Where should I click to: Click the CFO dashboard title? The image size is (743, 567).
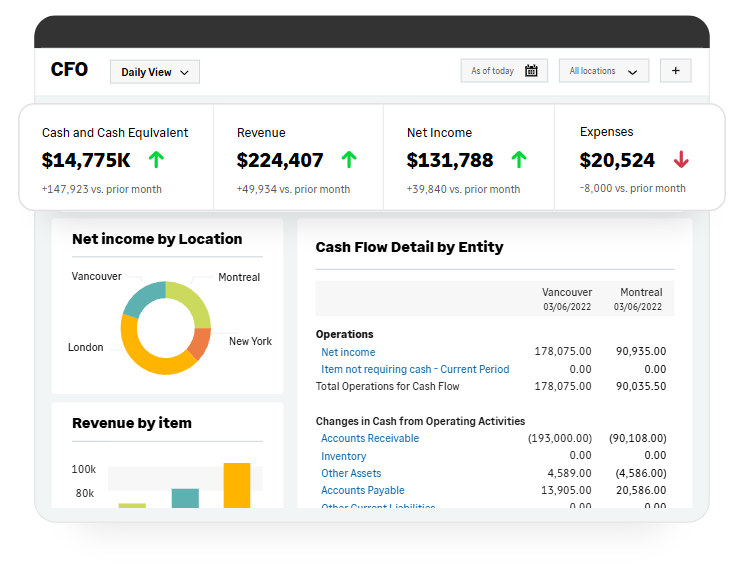pyautogui.click(x=69, y=69)
